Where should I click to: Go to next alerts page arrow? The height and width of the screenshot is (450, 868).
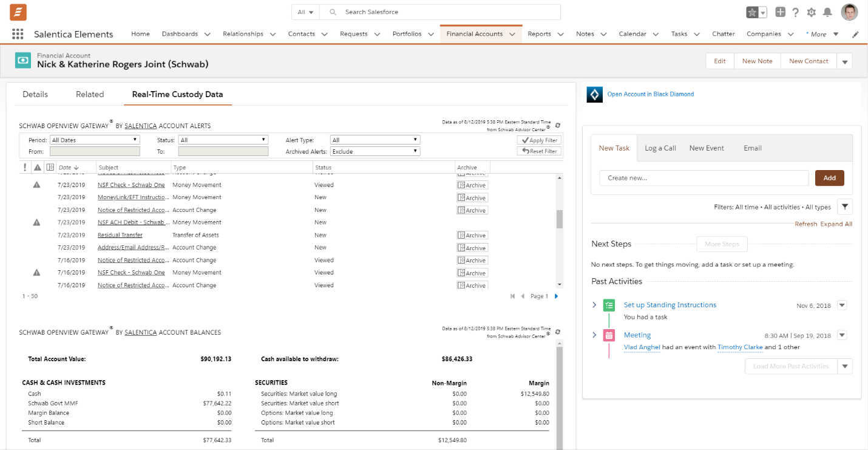click(x=557, y=296)
